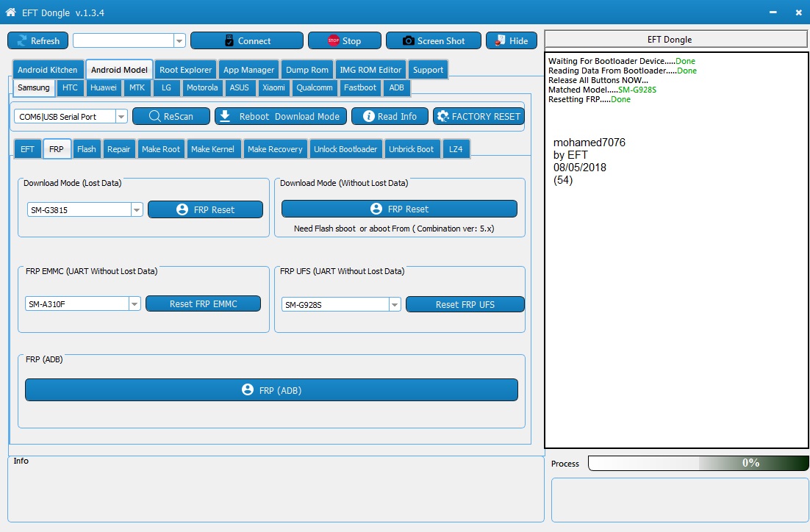Close the EFT Dongle window

click(x=799, y=12)
